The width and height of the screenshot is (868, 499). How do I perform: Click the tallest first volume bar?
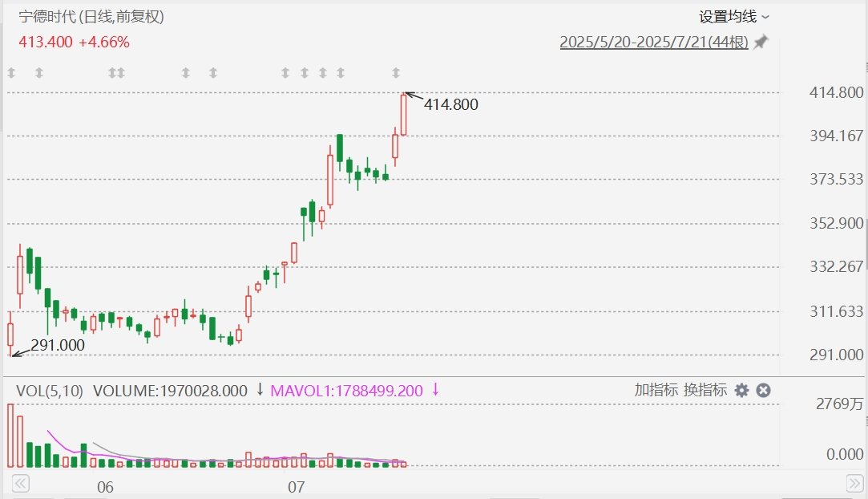(10, 436)
